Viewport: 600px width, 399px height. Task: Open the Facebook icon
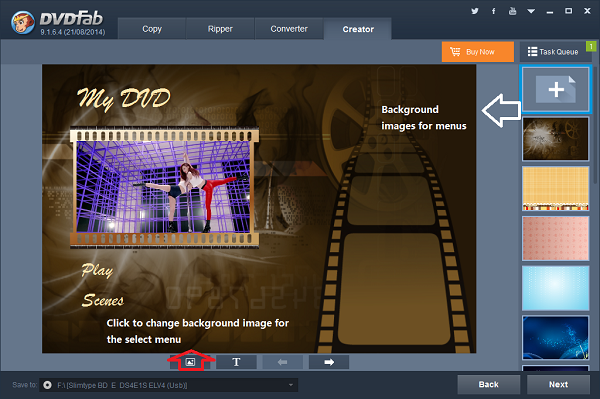tap(494, 11)
